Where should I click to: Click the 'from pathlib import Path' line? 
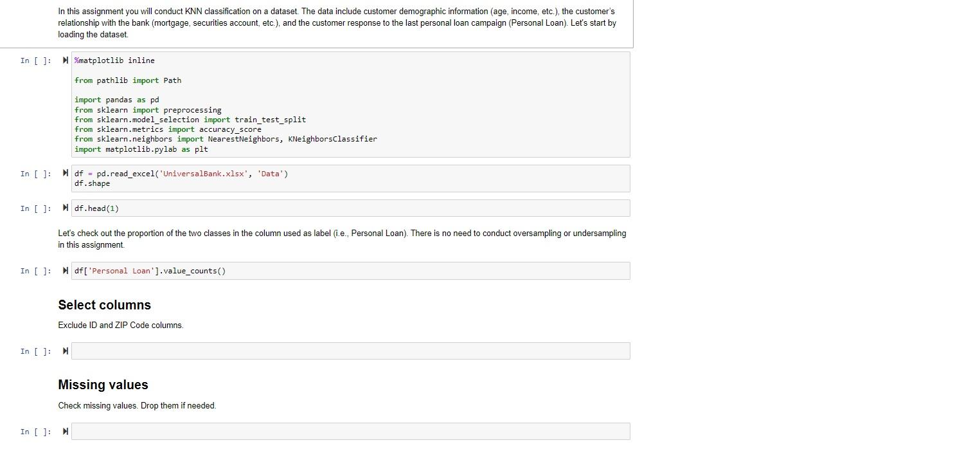tap(128, 80)
